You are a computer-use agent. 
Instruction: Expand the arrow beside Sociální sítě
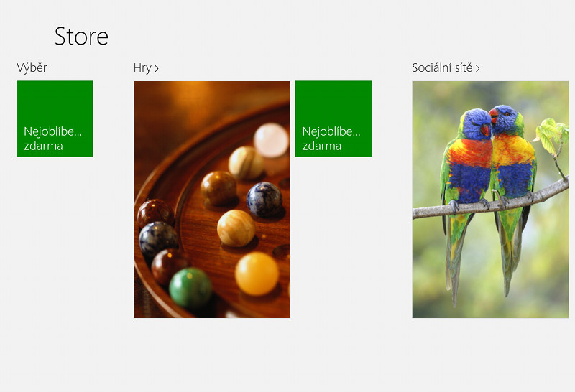click(x=478, y=68)
